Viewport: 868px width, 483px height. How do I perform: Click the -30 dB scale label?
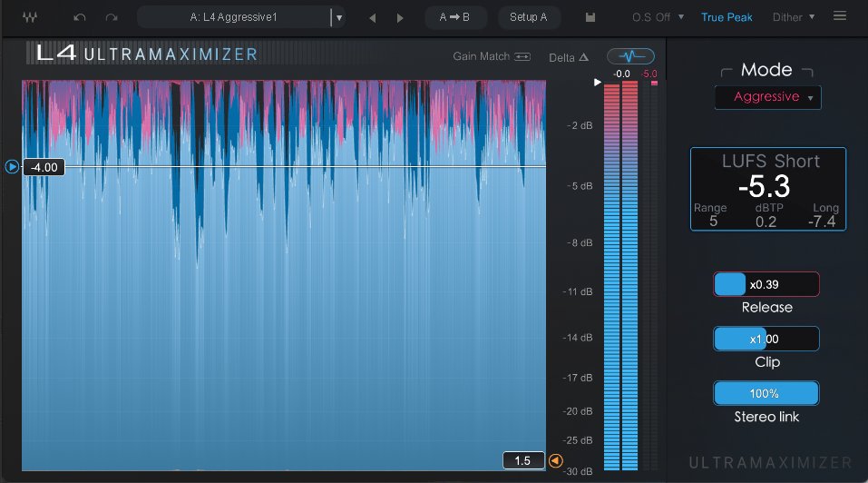[x=578, y=471]
